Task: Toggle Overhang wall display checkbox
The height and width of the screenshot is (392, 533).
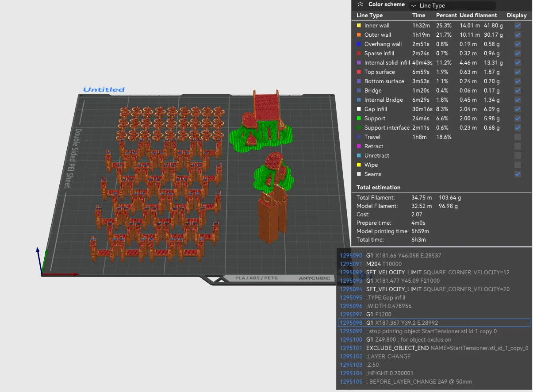Action: [518, 44]
